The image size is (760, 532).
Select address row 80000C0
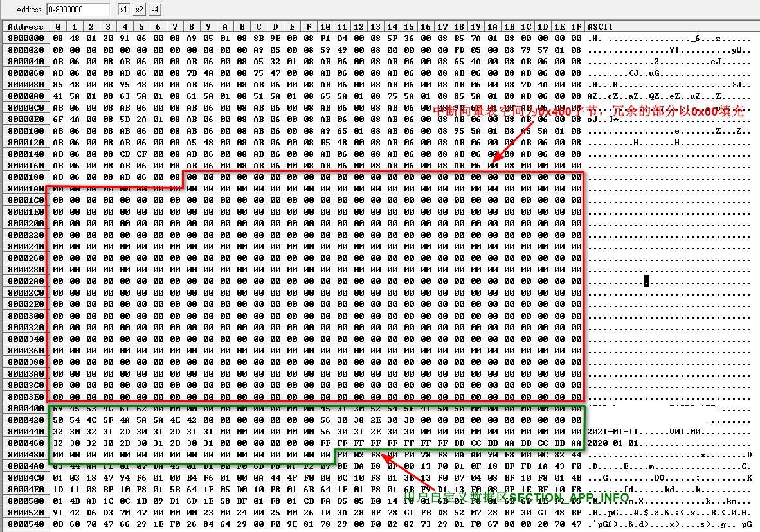[x=26, y=107]
